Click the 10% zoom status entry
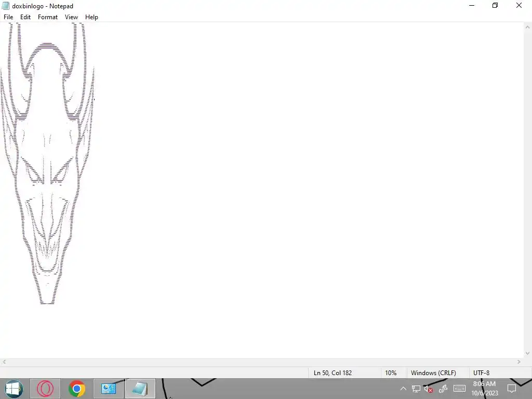The image size is (532, 399). coord(391,373)
